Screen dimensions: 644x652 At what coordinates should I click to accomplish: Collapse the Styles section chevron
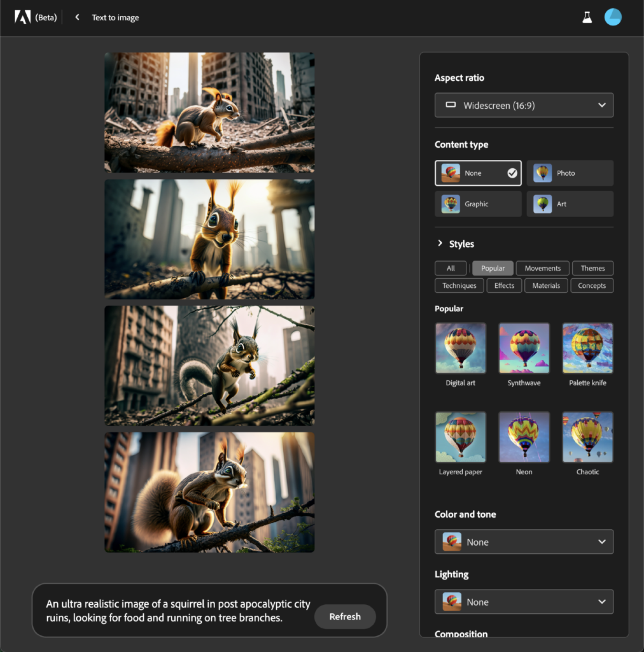[440, 243]
